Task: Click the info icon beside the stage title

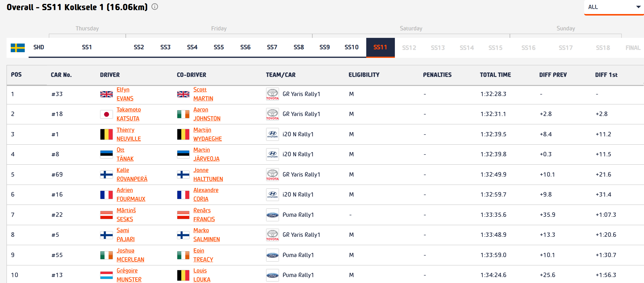Action: (x=155, y=7)
